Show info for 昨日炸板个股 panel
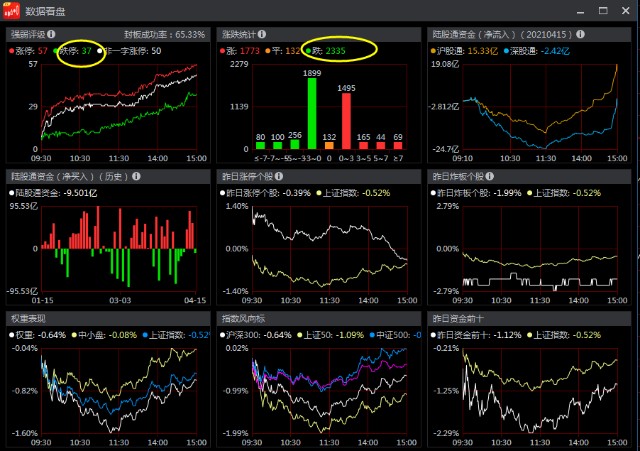Viewport: 640px width, 451px height. click(501, 176)
